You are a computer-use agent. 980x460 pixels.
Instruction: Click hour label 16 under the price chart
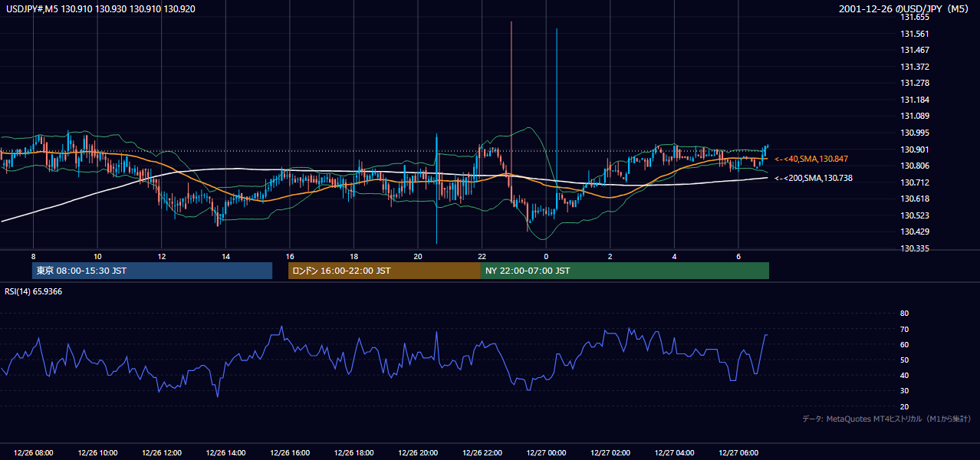(x=290, y=255)
